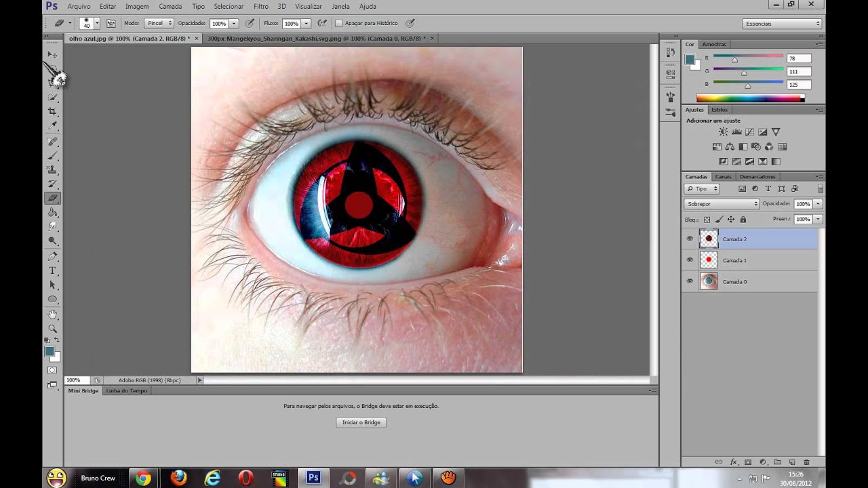
Task: Open the Camada menu
Action: (x=170, y=6)
